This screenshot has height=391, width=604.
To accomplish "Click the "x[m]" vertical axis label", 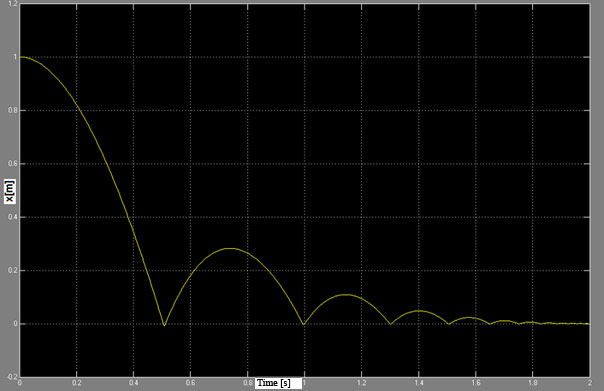I will 10,191.
